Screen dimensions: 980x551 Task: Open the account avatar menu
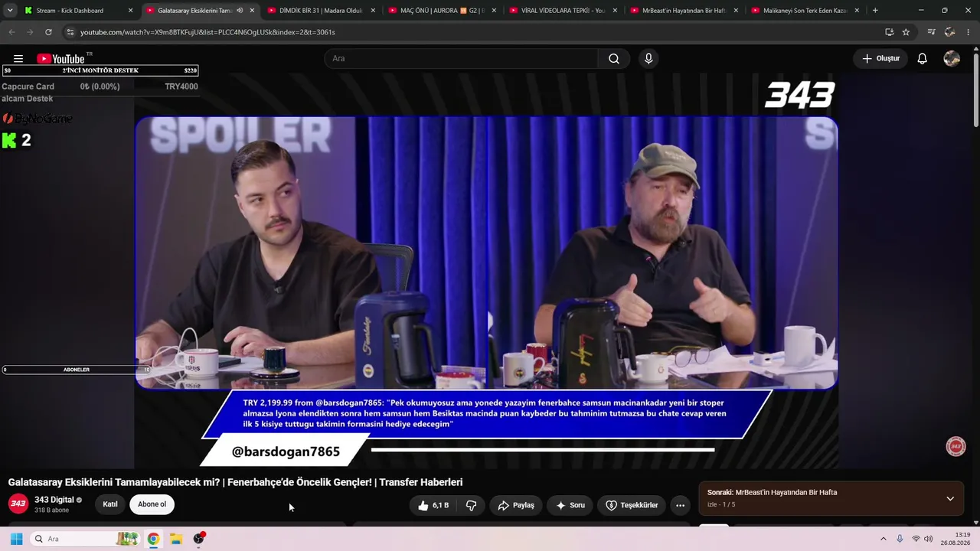point(952,59)
